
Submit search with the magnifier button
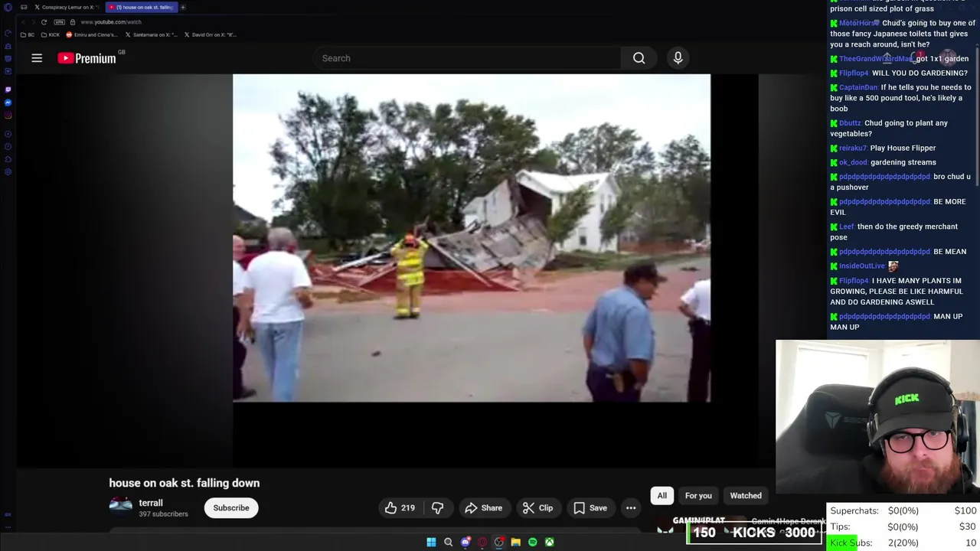click(639, 58)
